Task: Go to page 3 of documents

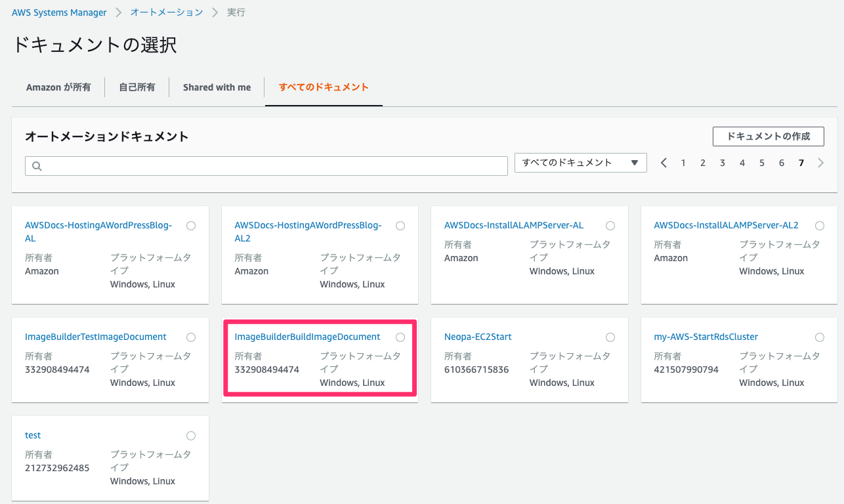Action: (x=723, y=163)
